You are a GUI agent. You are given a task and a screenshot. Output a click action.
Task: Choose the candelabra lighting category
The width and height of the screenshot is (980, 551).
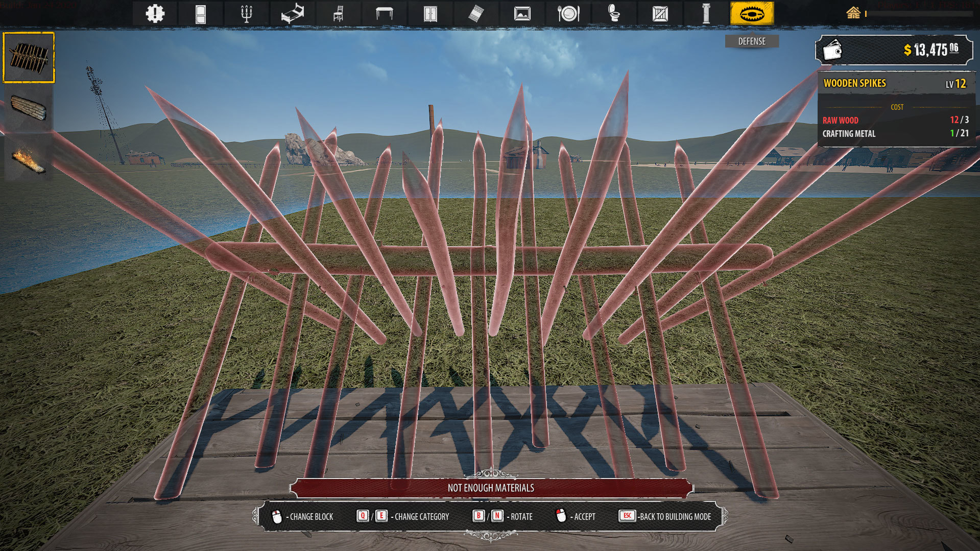[247, 13]
